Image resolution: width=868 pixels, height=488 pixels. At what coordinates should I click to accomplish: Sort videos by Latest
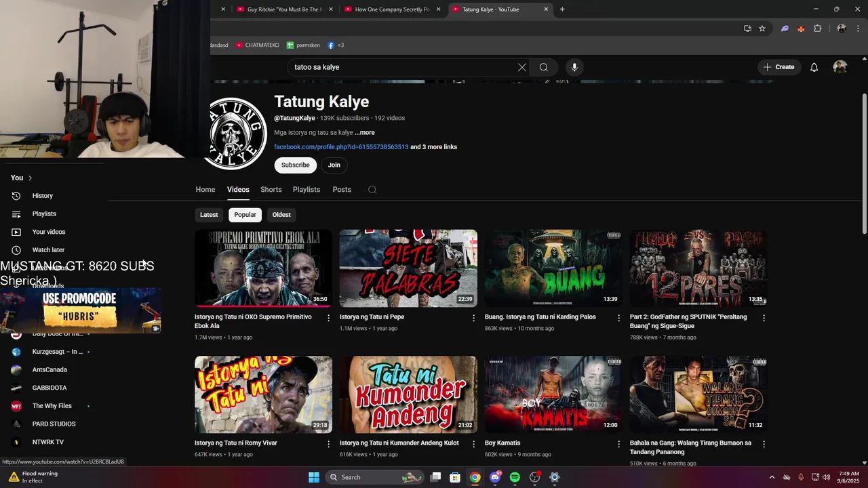pos(209,215)
